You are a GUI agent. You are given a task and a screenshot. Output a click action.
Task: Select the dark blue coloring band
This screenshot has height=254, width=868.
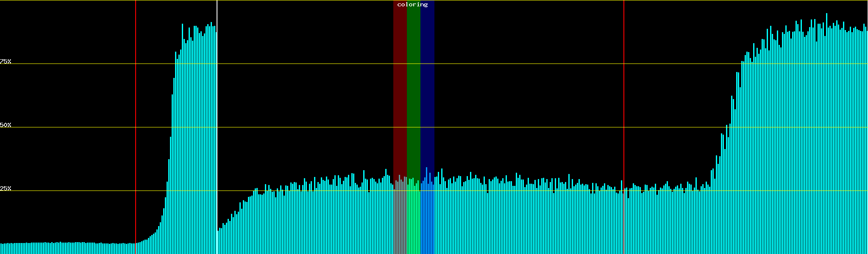(x=427, y=85)
